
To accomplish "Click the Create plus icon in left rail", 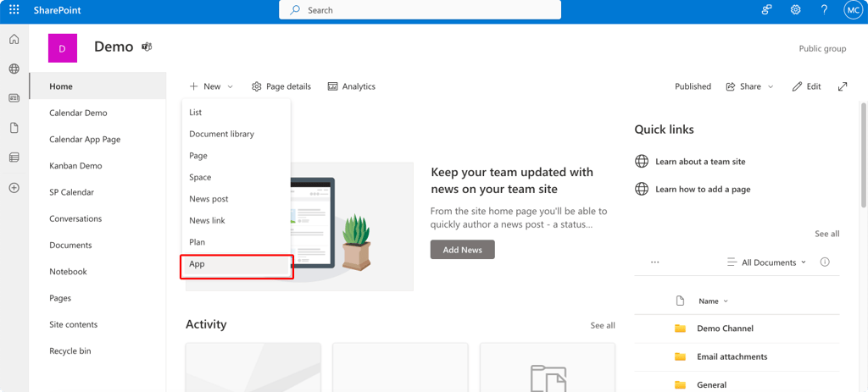I will tap(14, 187).
